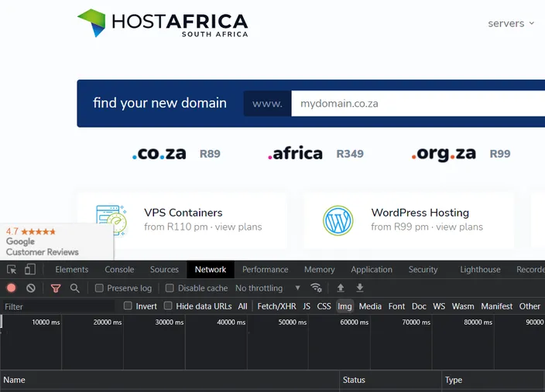Screen dimensions: 545x392
Task: Filter requests by Doc
Action: click(x=419, y=306)
